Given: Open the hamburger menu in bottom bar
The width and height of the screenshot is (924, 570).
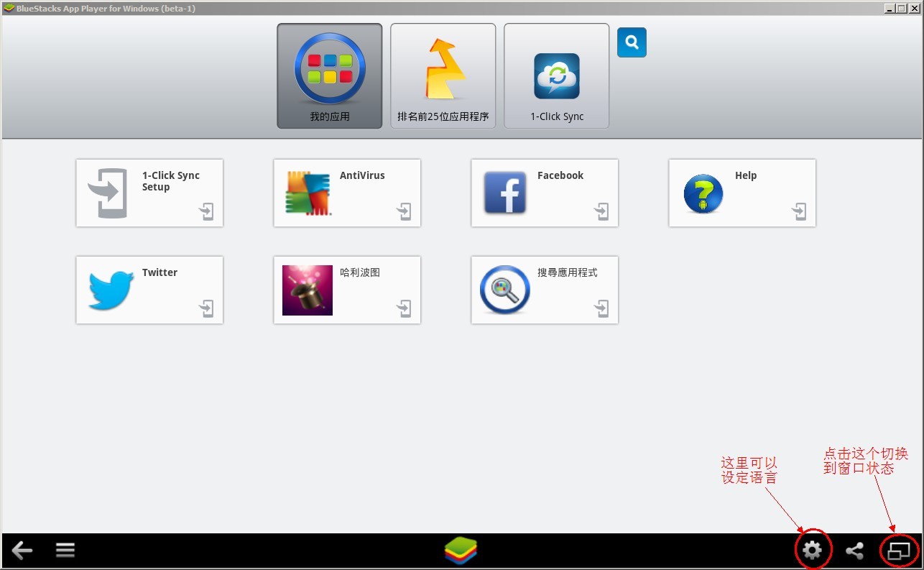Looking at the screenshot, I should point(65,551).
